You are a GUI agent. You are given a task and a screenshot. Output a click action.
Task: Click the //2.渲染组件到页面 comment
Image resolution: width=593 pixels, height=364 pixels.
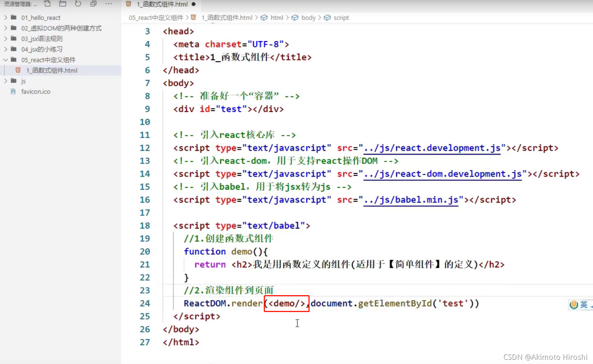coord(228,291)
